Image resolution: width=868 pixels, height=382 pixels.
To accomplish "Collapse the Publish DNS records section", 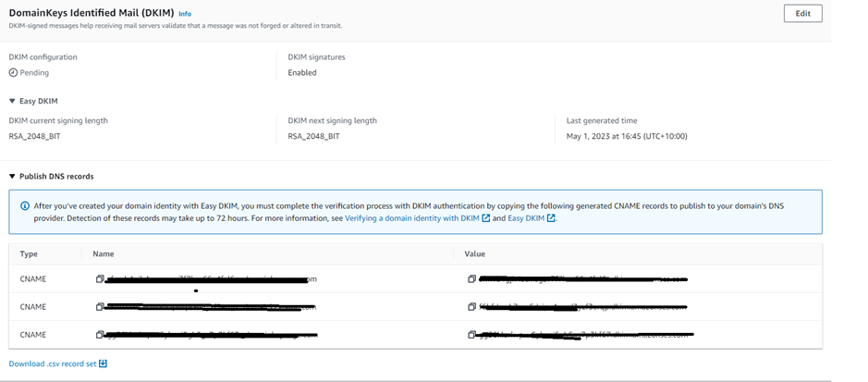I will click(13, 176).
